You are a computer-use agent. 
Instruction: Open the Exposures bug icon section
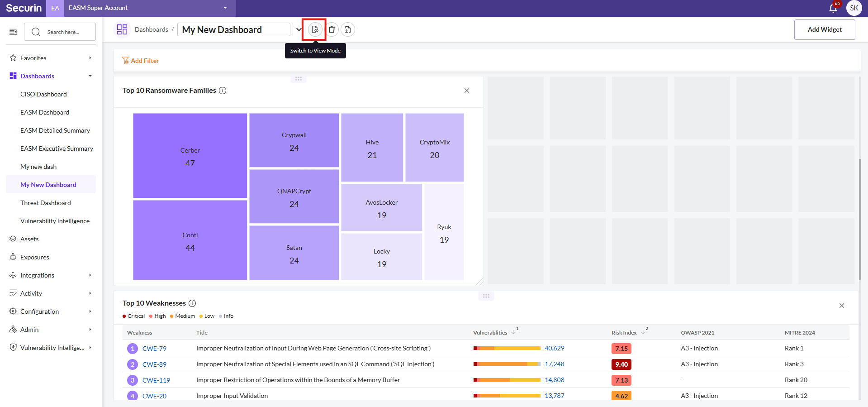pos(13,257)
